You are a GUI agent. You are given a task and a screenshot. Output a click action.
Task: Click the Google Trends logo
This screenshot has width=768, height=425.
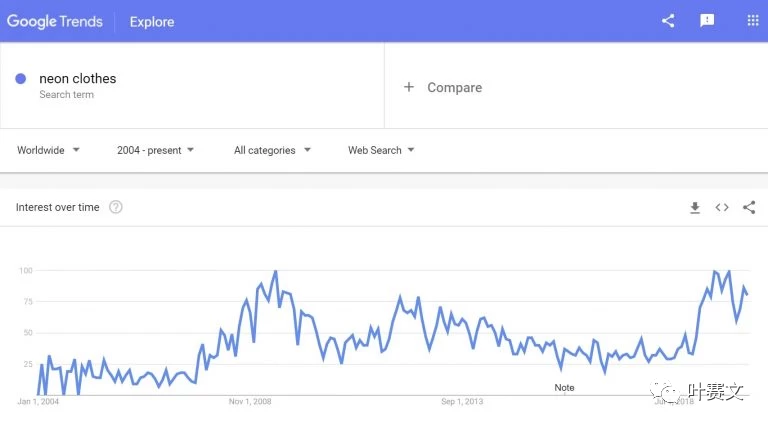coord(55,21)
